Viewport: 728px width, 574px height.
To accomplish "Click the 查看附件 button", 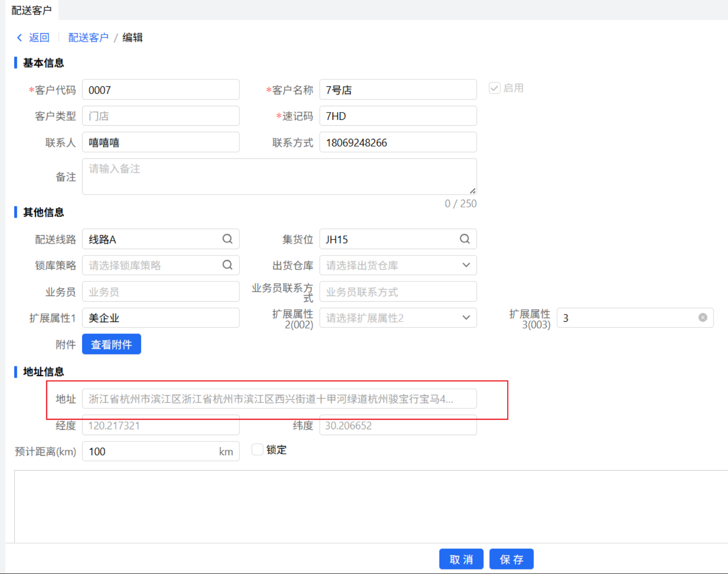I will pyautogui.click(x=112, y=344).
